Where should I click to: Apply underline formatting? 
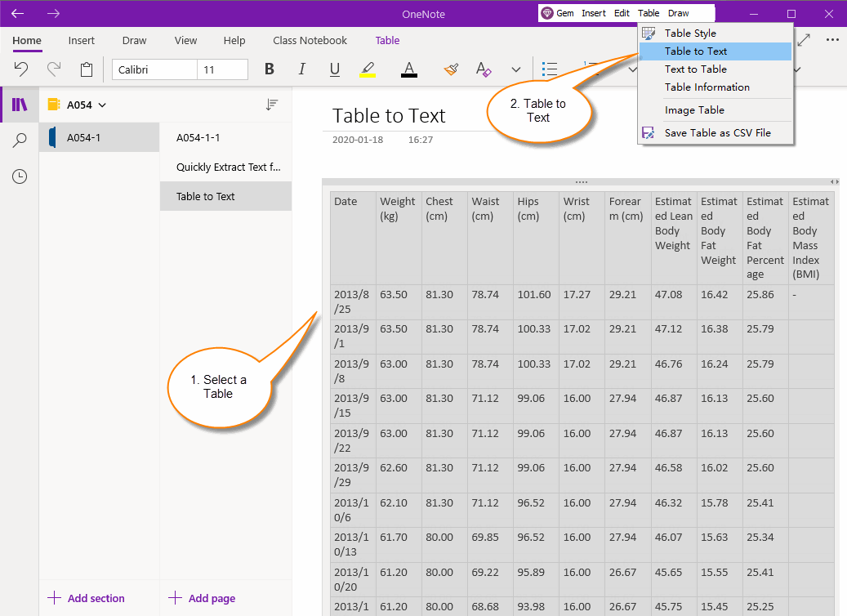tap(334, 69)
